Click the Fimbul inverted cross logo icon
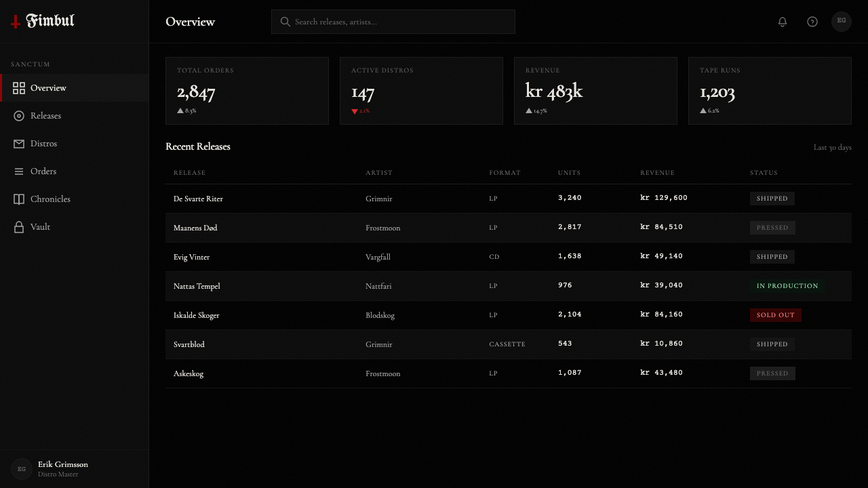The height and width of the screenshot is (488, 868). (x=16, y=22)
